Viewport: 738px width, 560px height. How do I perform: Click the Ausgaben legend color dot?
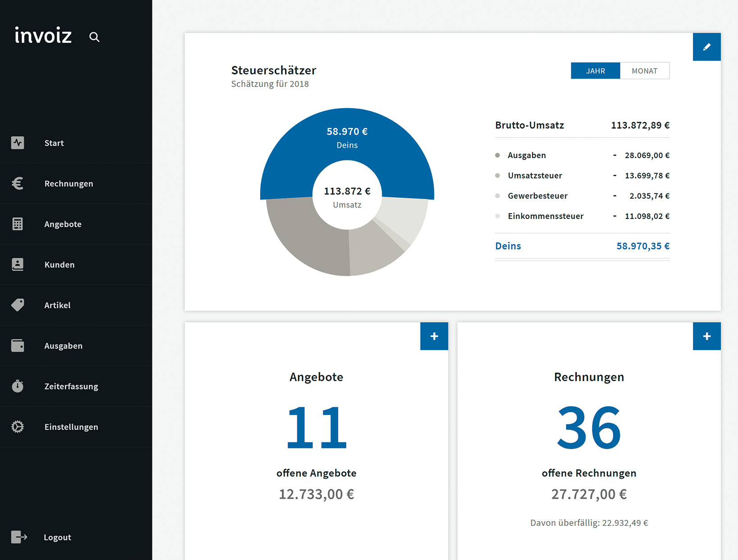498,155
